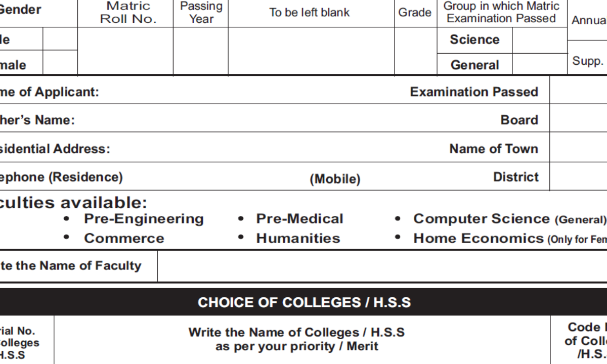Click the Passing Year entry cell
This screenshot has width=607, height=364.
coord(200,52)
